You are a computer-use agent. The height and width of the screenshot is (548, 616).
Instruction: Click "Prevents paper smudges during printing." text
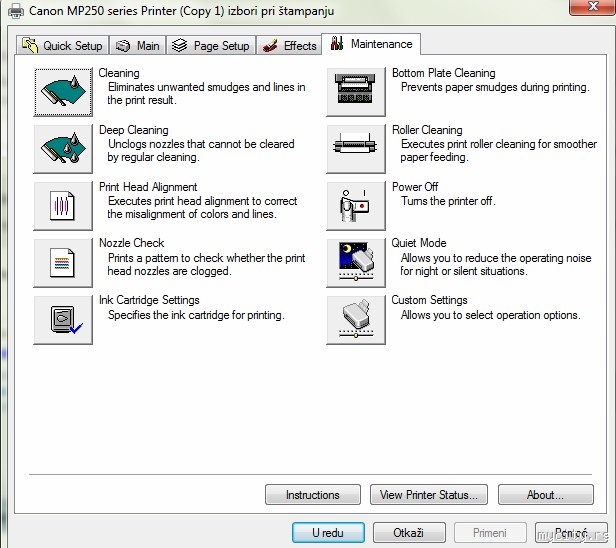pyautogui.click(x=495, y=87)
